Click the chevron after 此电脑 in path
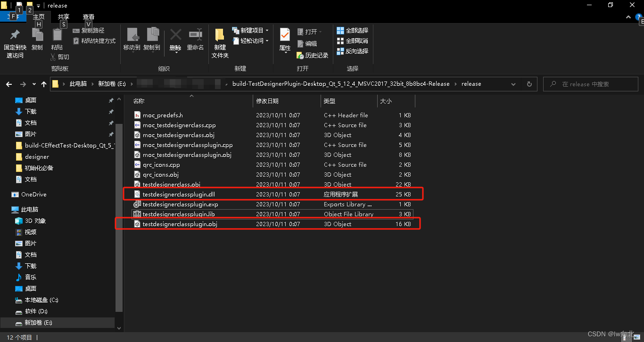This screenshot has height=342, width=644. pos(92,84)
